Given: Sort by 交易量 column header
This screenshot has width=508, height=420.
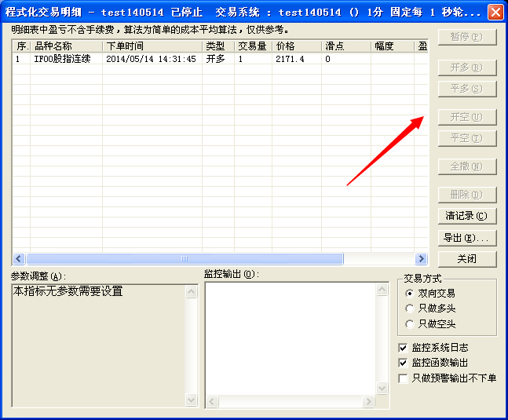Looking at the screenshot, I should (254, 46).
